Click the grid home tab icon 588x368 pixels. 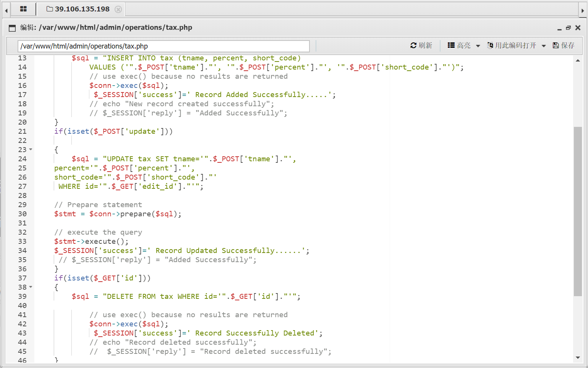point(23,9)
